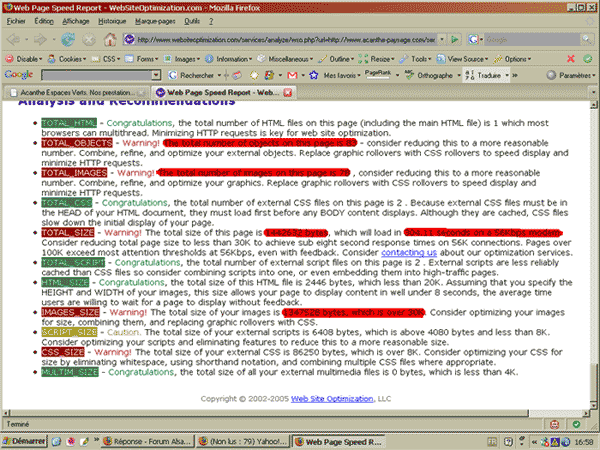600x450 pixels.
Task: Click the yellow sun icon in the Google toolbar
Action: pyautogui.click(x=254, y=75)
